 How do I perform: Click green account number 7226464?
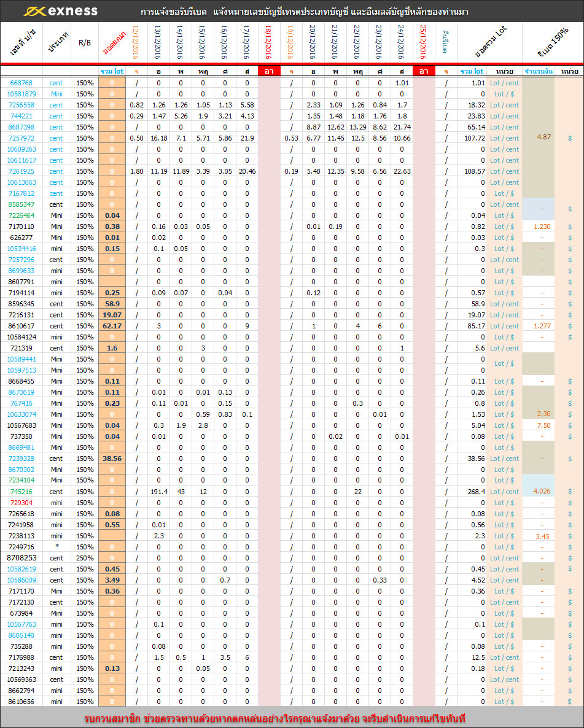[21, 216]
